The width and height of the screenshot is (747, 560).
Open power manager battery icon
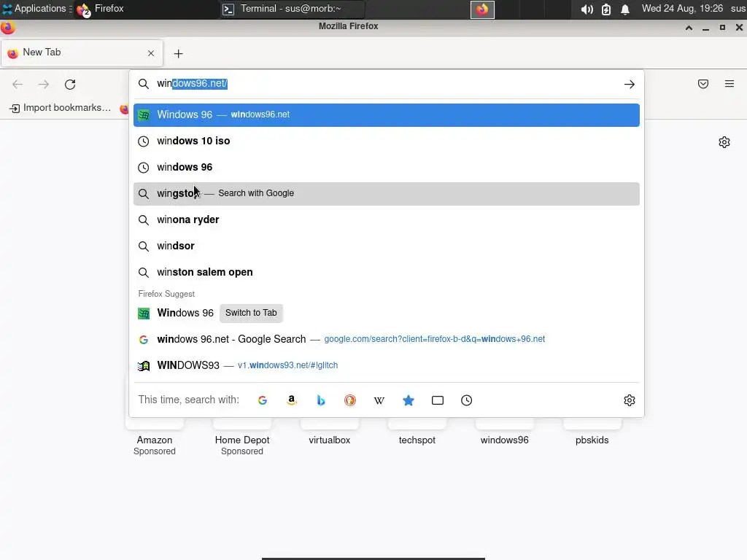pyautogui.click(x=606, y=9)
